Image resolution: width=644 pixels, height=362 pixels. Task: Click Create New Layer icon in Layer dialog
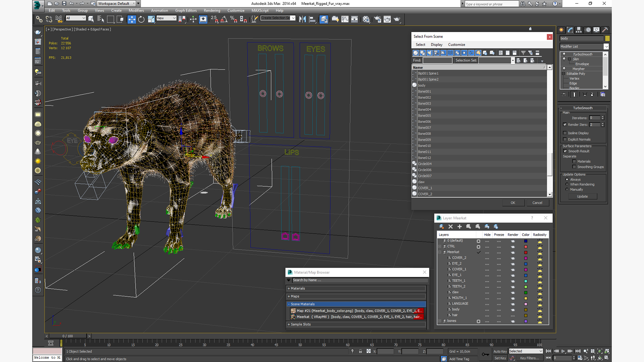tap(442, 227)
